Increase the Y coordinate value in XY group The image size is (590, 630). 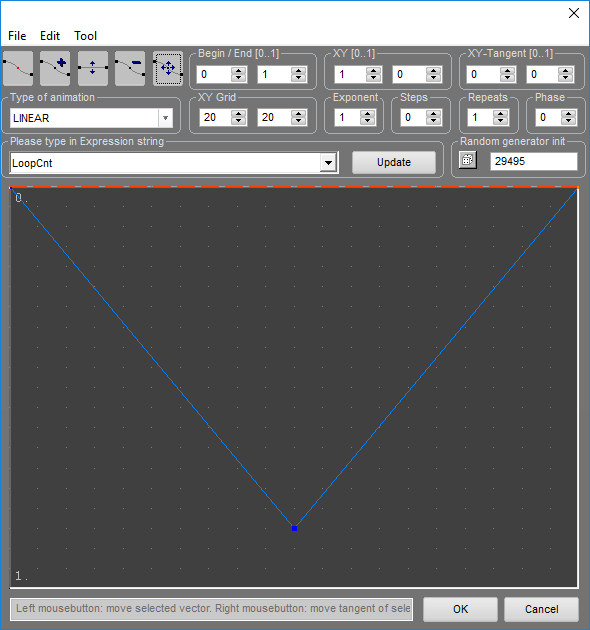coord(433,70)
